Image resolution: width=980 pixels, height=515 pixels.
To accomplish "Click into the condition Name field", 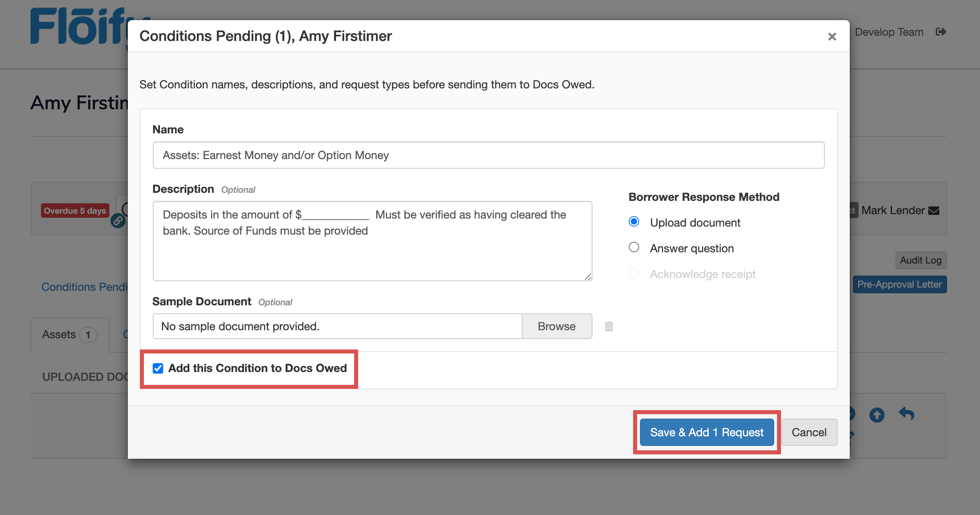I will [488, 155].
